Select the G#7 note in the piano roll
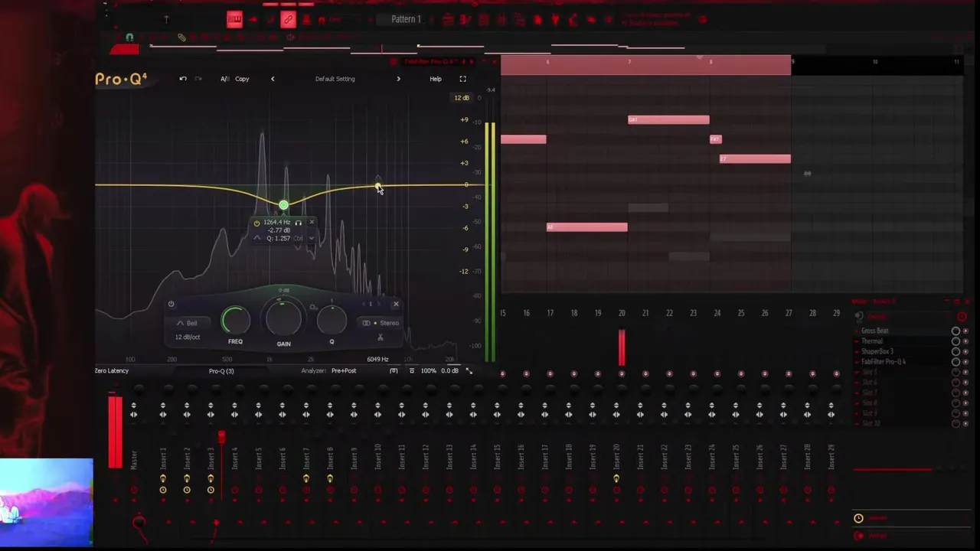980x551 pixels. [x=668, y=119]
